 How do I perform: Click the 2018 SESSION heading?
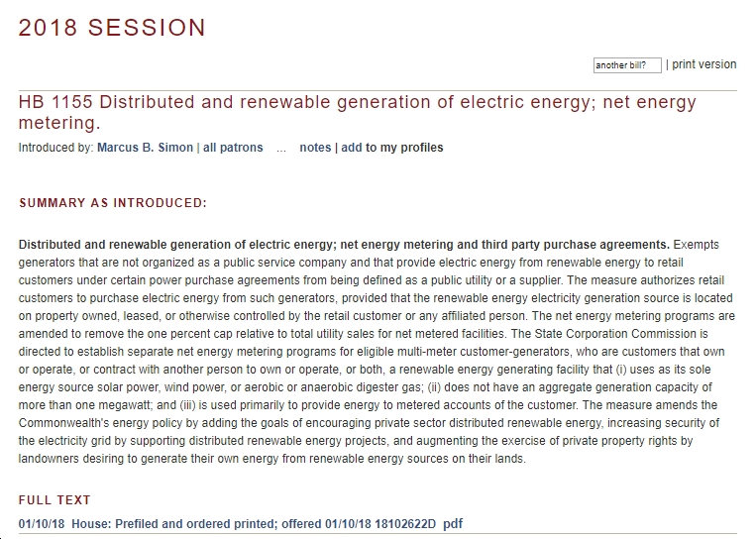(x=112, y=28)
